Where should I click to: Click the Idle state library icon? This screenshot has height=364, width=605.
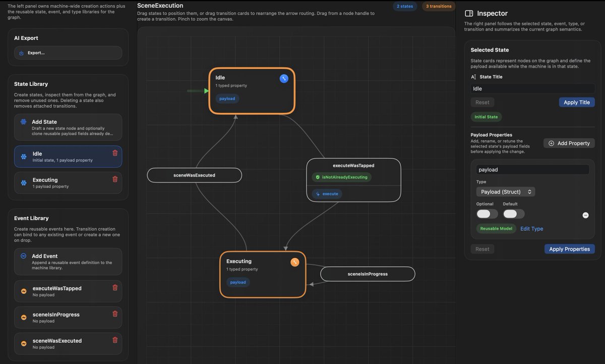pyautogui.click(x=23, y=157)
